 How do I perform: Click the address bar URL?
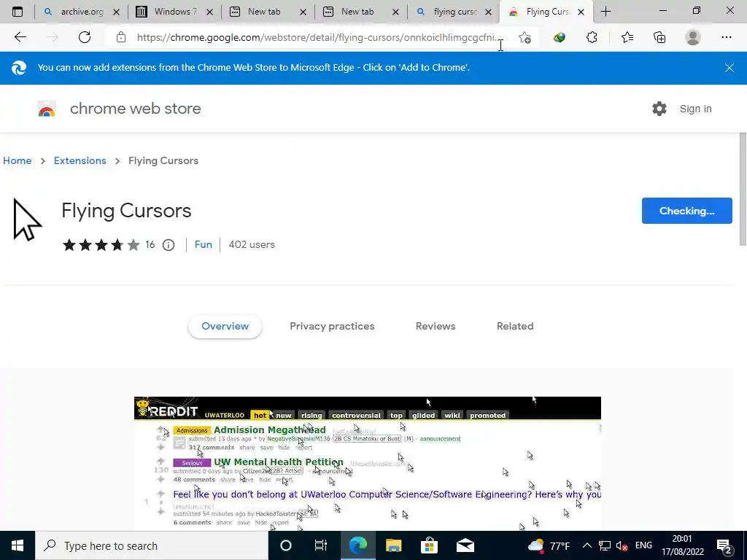coord(318,37)
